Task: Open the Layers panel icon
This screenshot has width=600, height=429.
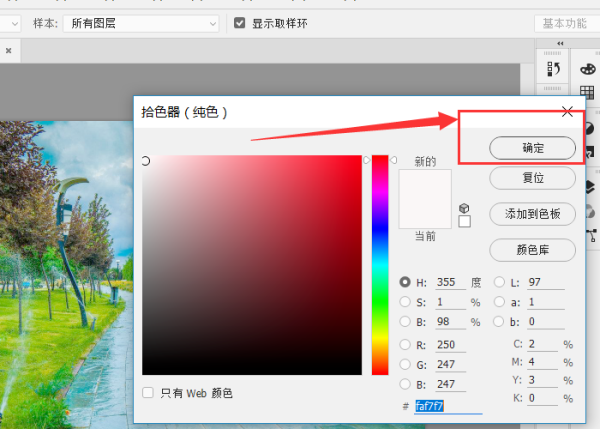Action: tap(590, 187)
